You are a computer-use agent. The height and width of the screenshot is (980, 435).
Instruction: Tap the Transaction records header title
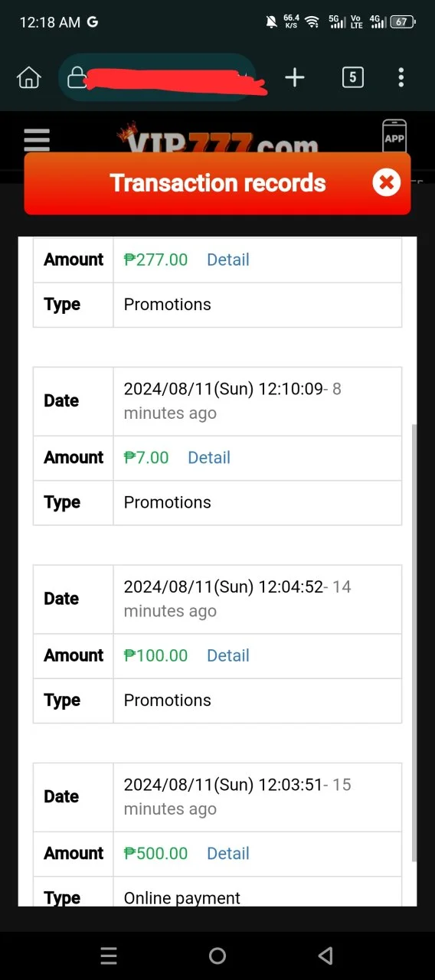(x=217, y=183)
